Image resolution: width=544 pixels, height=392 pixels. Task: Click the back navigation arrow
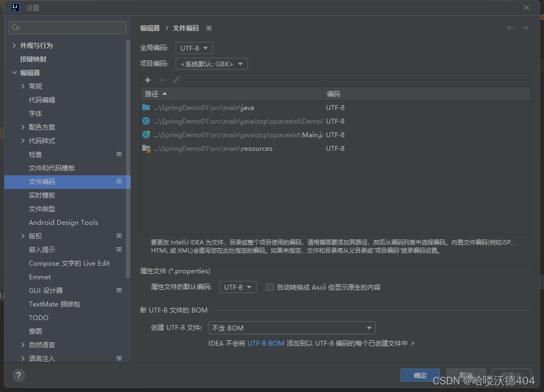(510, 28)
